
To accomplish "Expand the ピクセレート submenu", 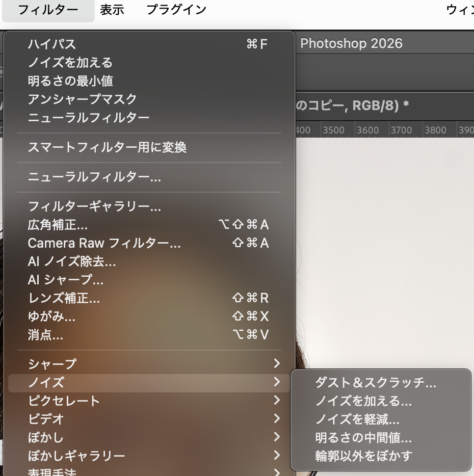I will [x=64, y=401].
